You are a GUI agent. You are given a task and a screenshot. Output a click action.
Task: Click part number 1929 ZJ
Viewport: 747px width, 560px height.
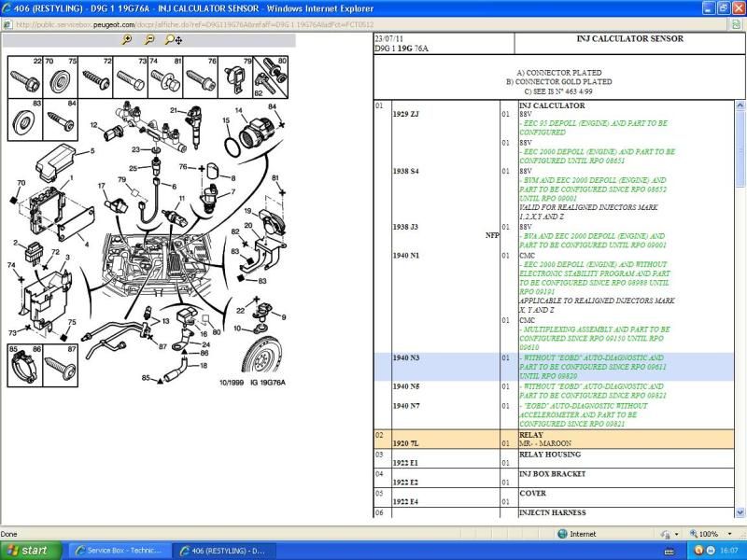(405, 114)
